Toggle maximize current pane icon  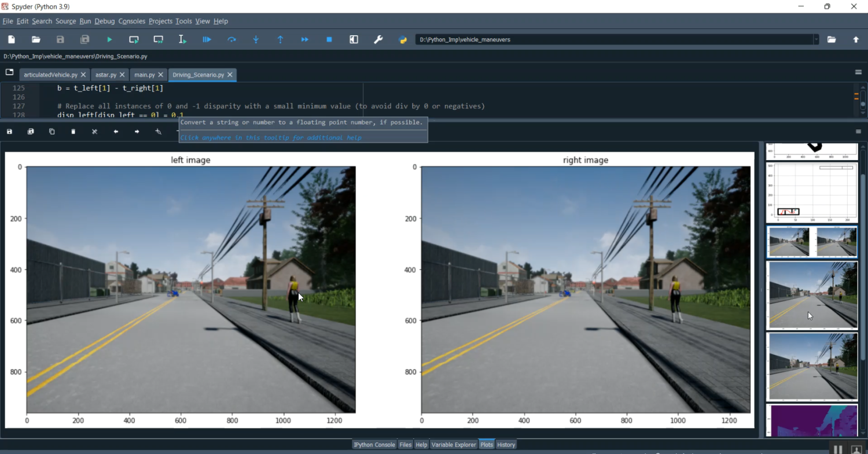(354, 39)
